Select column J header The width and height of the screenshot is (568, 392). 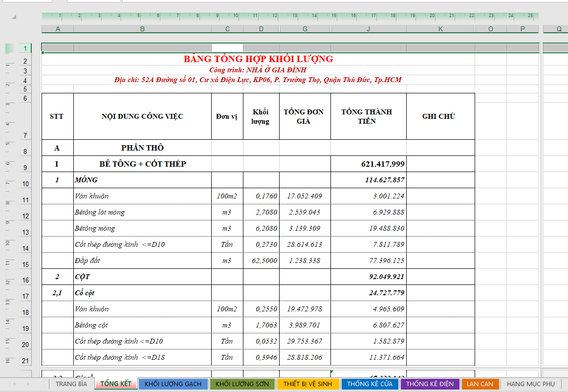pos(369,29)
